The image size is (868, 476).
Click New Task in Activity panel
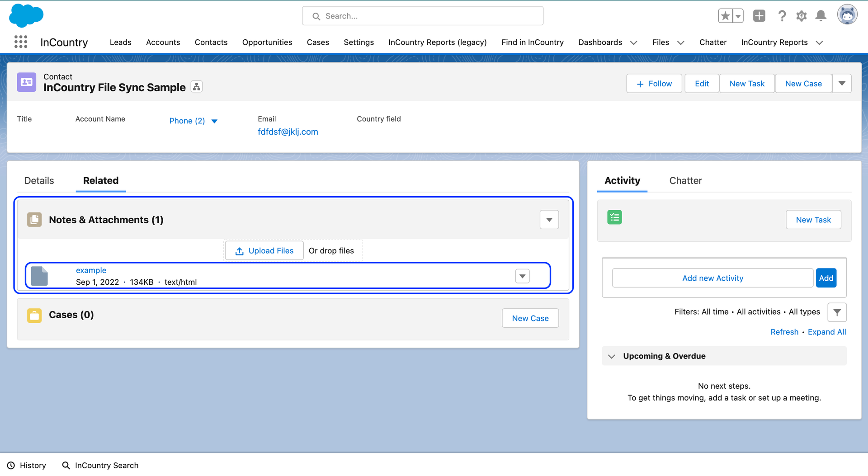[x=813, y=220]
